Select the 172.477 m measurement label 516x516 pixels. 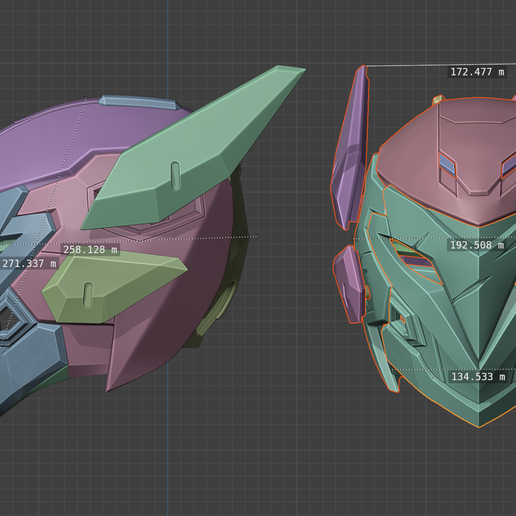coord(477,72)
